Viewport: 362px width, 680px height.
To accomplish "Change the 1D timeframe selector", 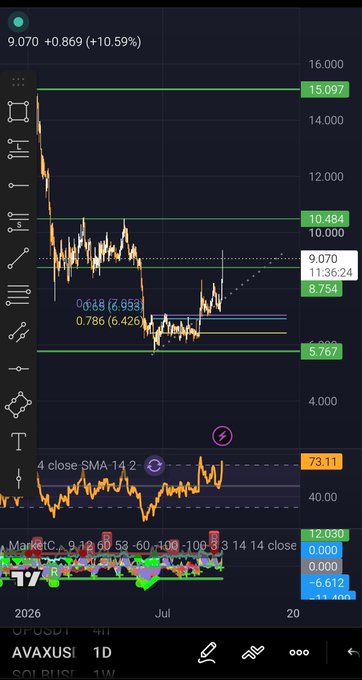I will pos(102,652).
